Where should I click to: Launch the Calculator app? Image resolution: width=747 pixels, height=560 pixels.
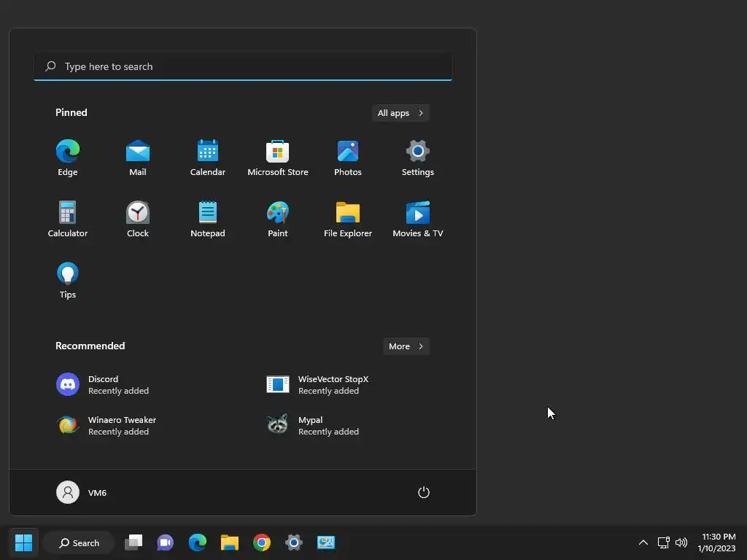(x=68, y=219)
